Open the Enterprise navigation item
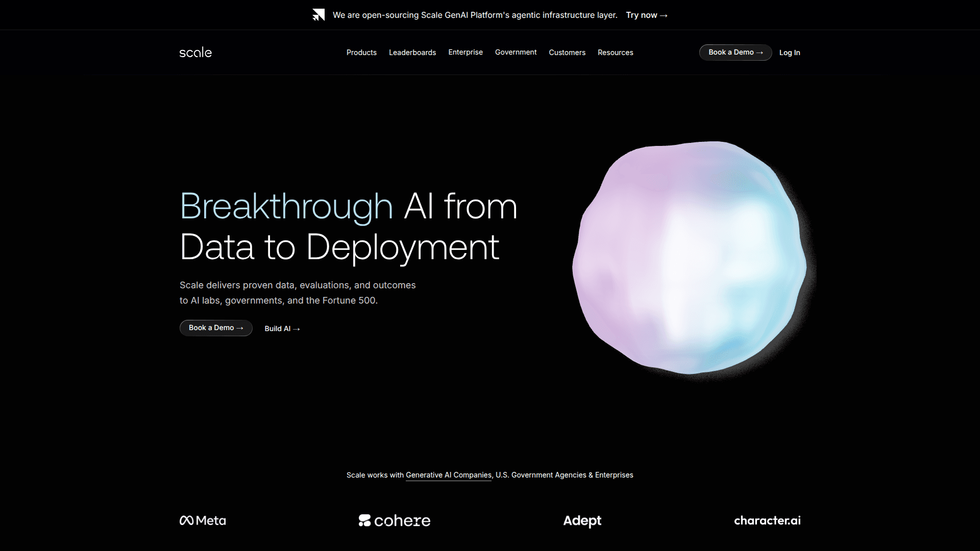 click(x=465, y=53)
